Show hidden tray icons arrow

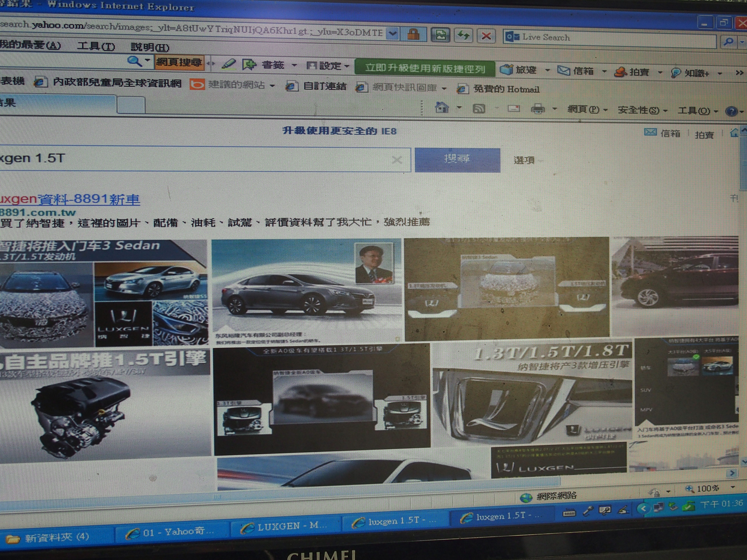[643, 508]
